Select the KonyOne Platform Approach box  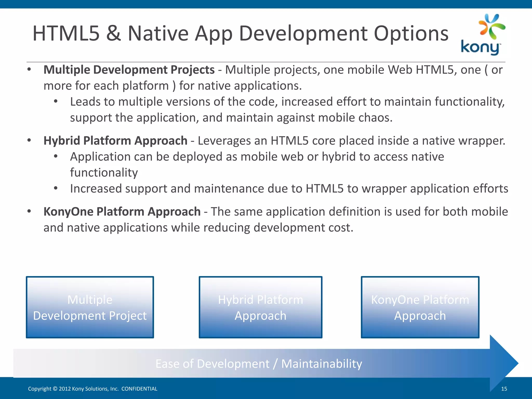click(x=420, y=307)
